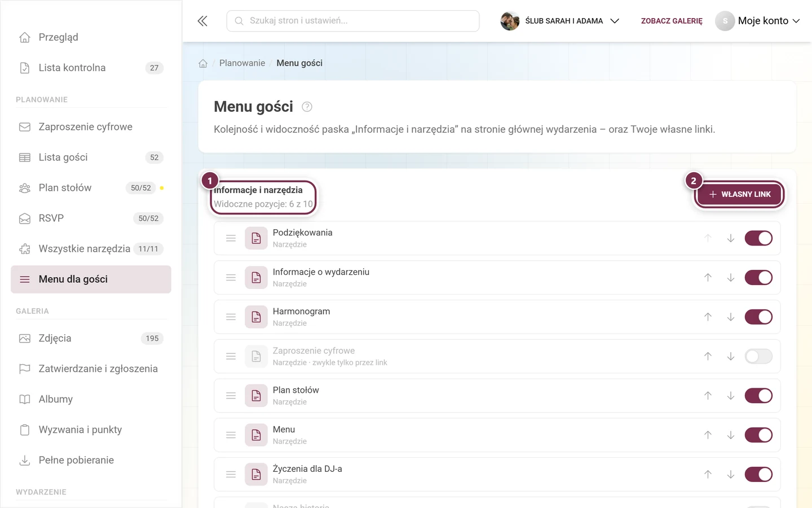Open Przegląd in the sidebar
Image resolution: width=812 pixels, height=508 pixels.
click(91, 37)
